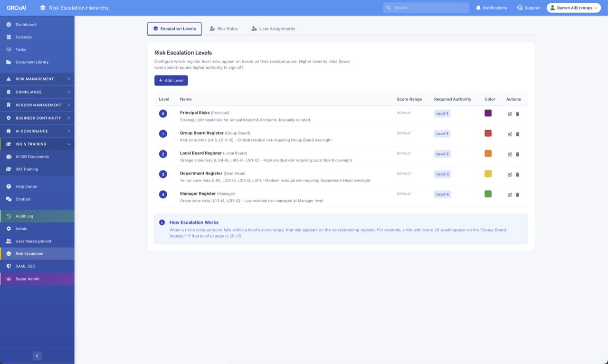Edit the Local Board Register level
Screen dimensions: 608x364
pos(510,154)
